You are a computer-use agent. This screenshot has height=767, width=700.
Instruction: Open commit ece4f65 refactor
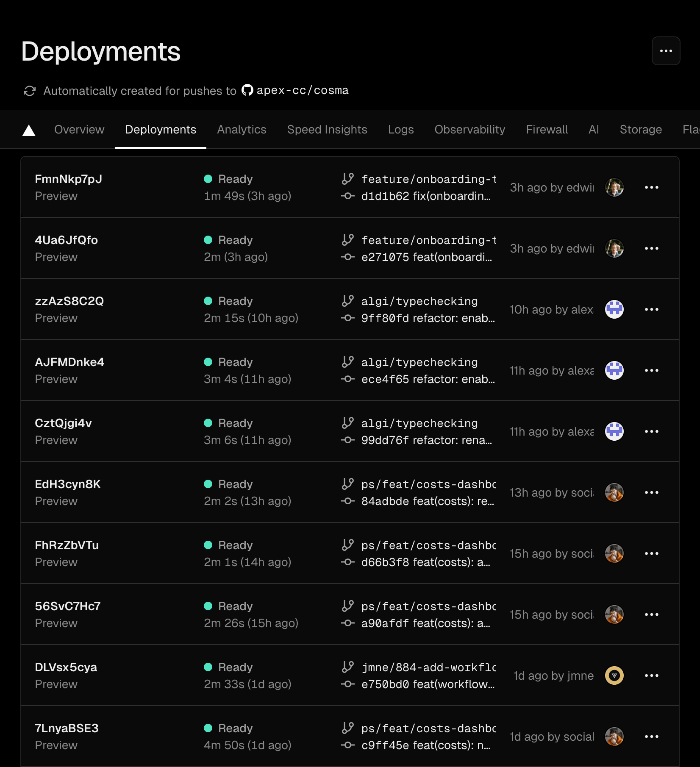click(x=428, y=379)
